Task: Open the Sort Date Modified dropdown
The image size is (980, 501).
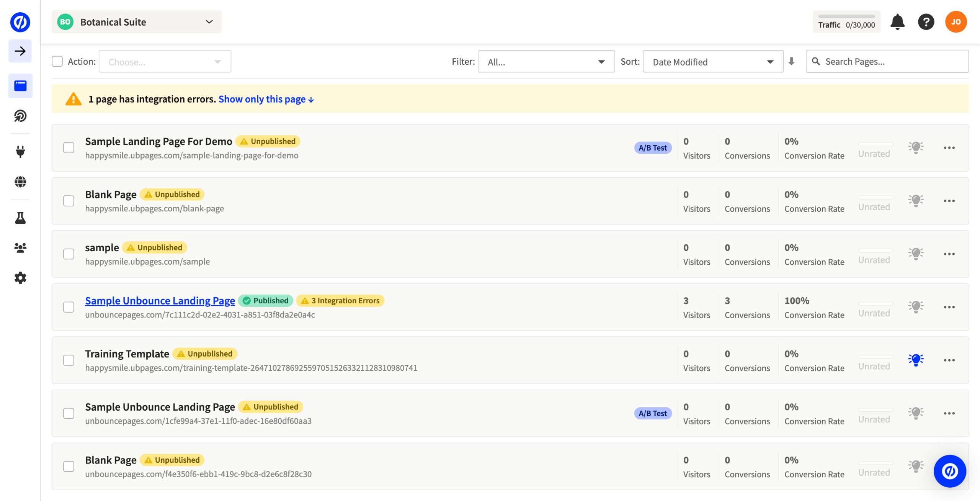Action: 713,61
